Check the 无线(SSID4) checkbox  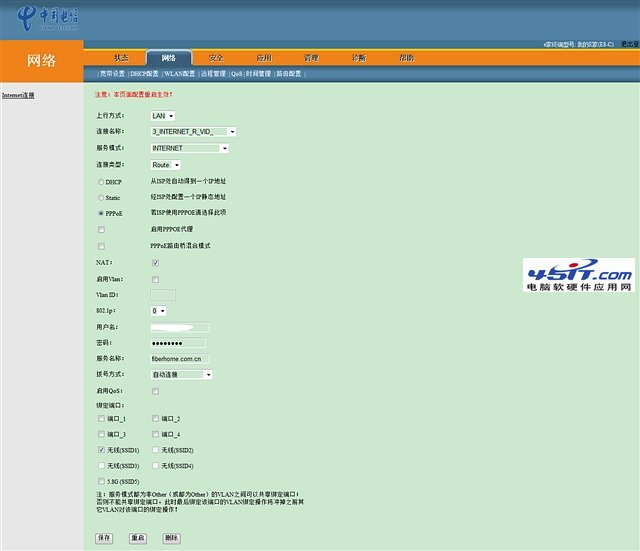pyautogui.click(x=156, y=465)
